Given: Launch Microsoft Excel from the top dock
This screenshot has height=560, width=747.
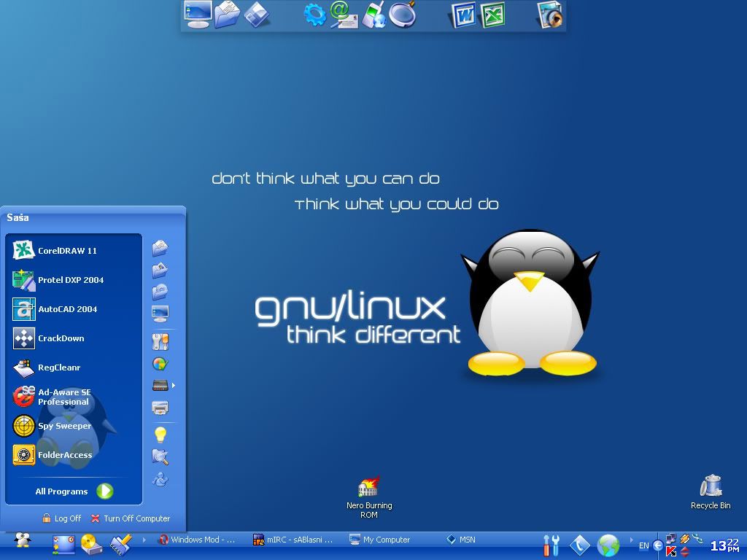Looking at the screenshot, I should 492,15.
